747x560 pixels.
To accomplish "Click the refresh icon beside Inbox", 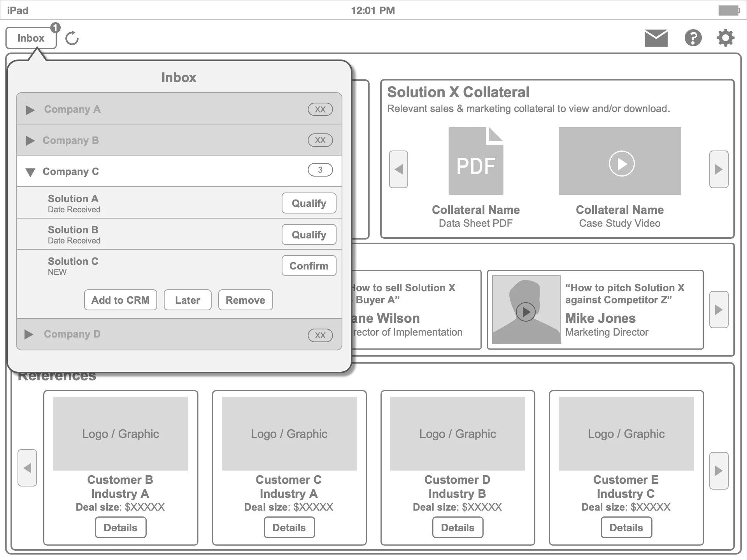I will [72, 38].
